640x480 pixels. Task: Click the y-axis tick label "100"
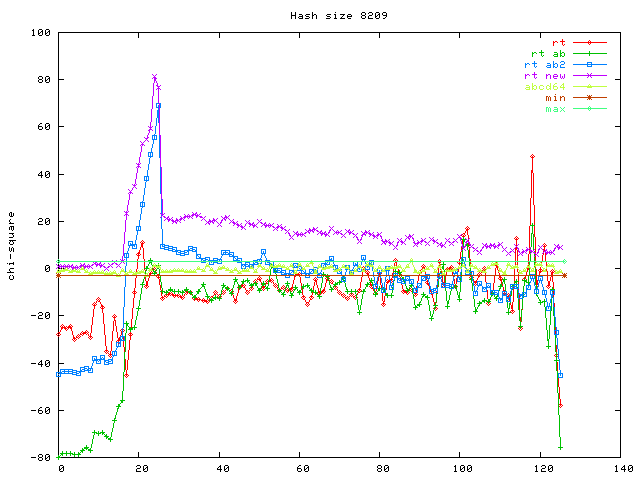[x=41, y=32]
